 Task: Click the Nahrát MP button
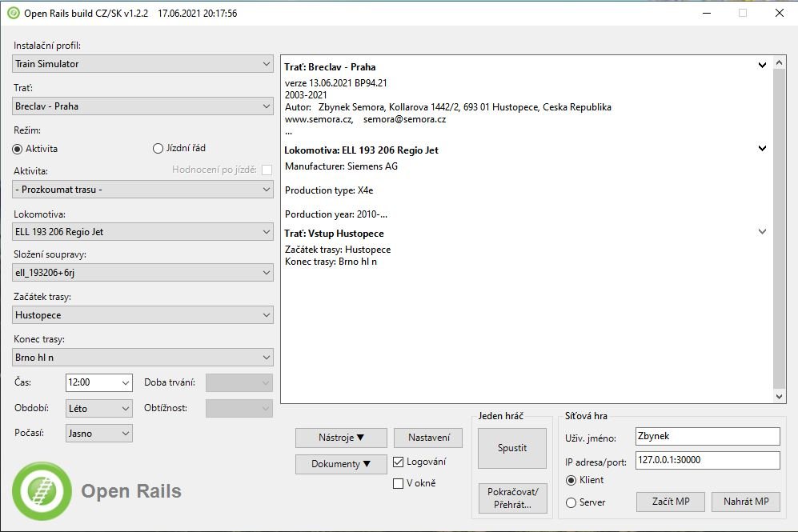746,502
